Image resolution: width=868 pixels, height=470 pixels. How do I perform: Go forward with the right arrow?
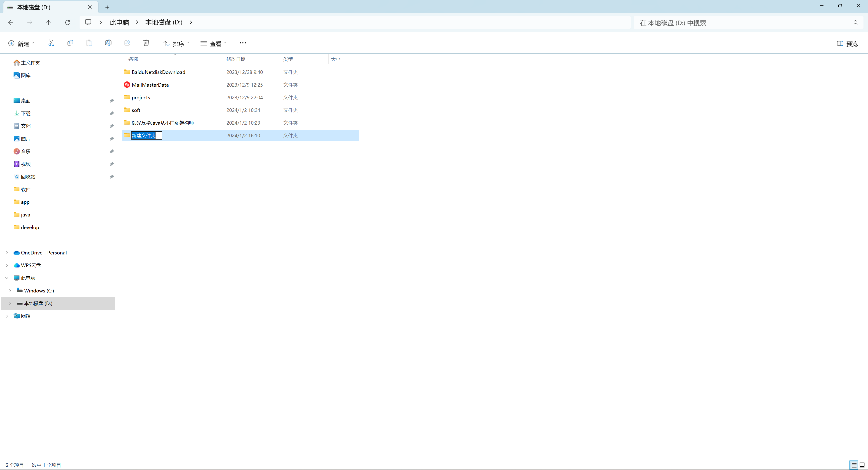click(x=30, y=22)
